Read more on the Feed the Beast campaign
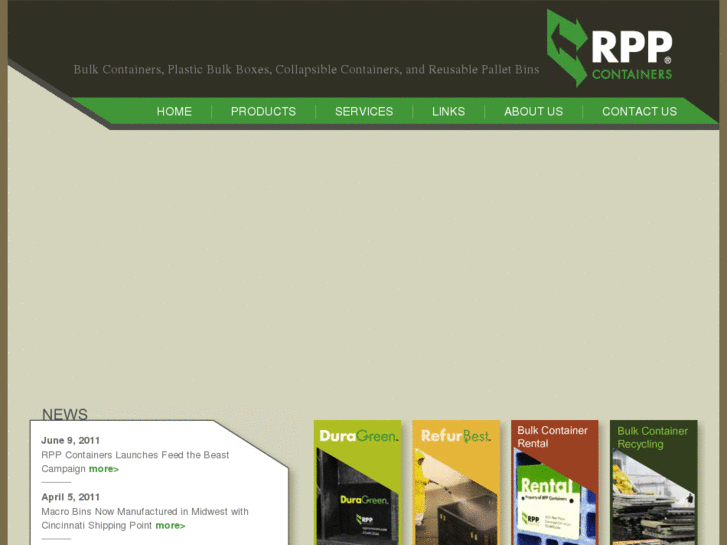Screen dimensions: 727x545 coord(104,469)
